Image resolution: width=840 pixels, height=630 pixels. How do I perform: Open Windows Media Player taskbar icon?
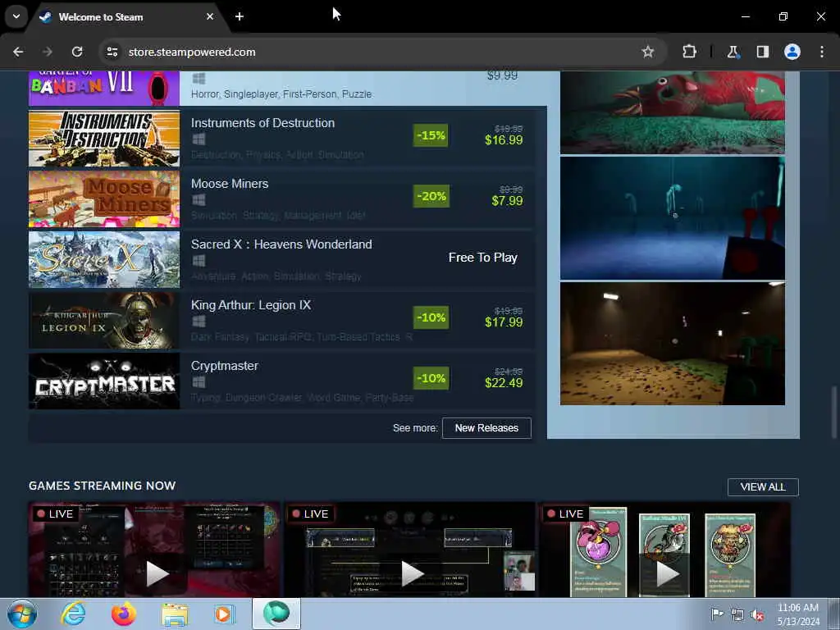click(225, 614)
